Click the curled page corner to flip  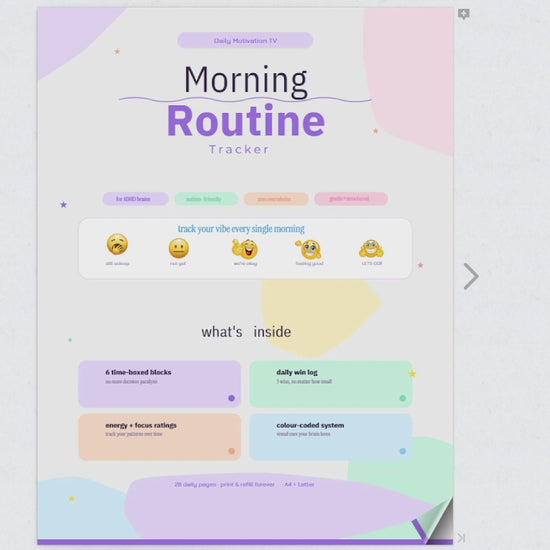[x=434, y=520]
